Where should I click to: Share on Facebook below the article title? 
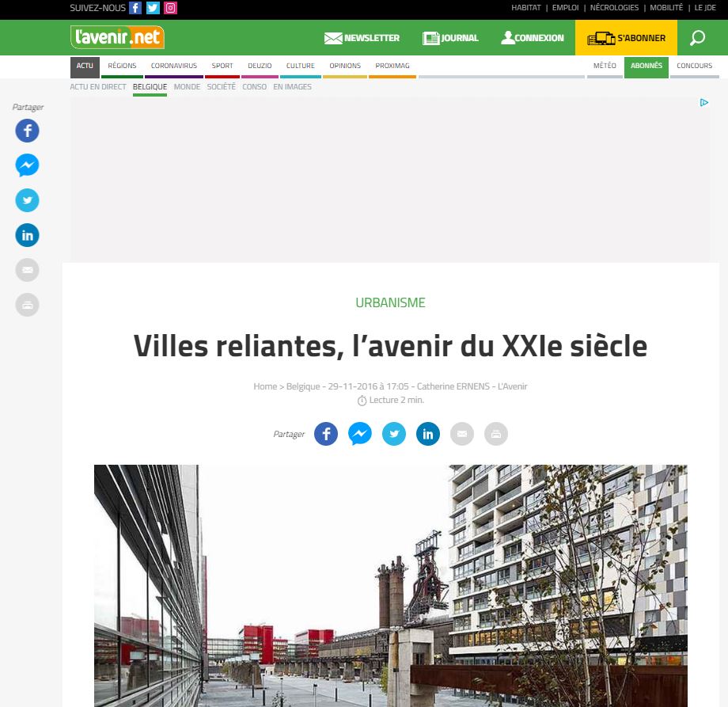tap(326, 434)
